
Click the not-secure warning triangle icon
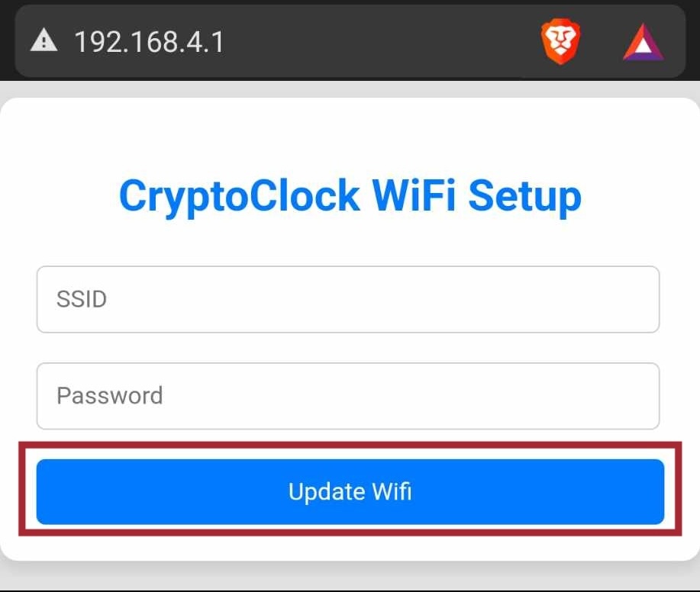tap(44, 40)
